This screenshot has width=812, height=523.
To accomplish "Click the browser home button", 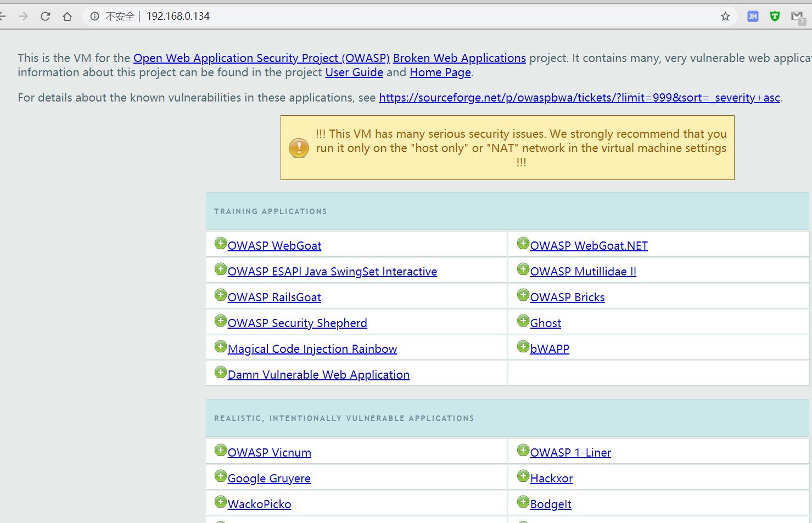I will pos(67,16).
